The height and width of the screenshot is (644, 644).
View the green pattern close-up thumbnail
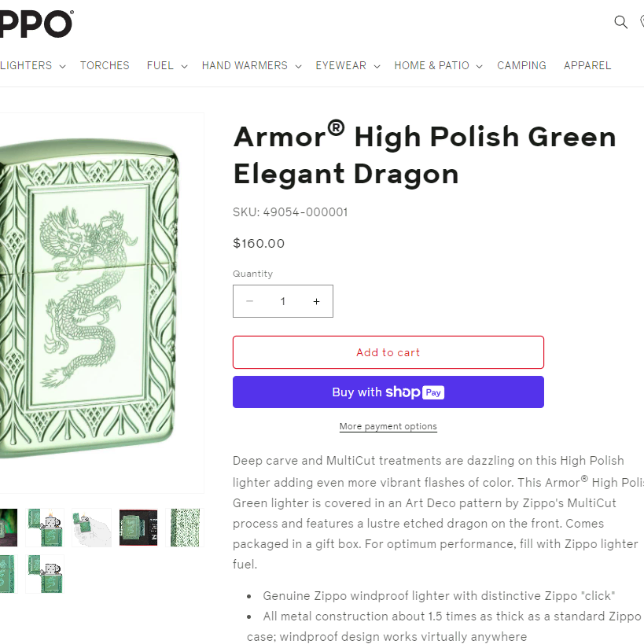point(185,528)
